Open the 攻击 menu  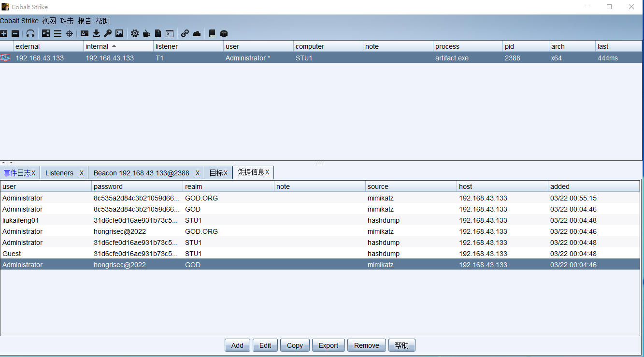(x=67, y=21)
